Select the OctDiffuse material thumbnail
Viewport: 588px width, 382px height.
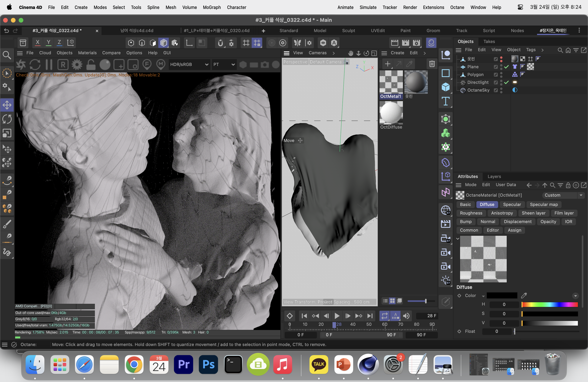pyautogui.click(x=391, y=113)
